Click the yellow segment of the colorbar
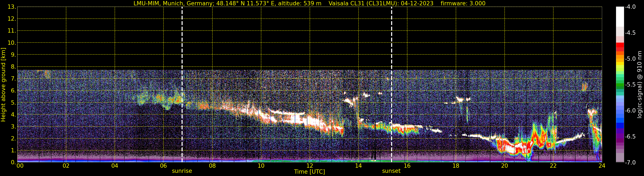This screenshot has width=644, height=176. tap(620, 63)
